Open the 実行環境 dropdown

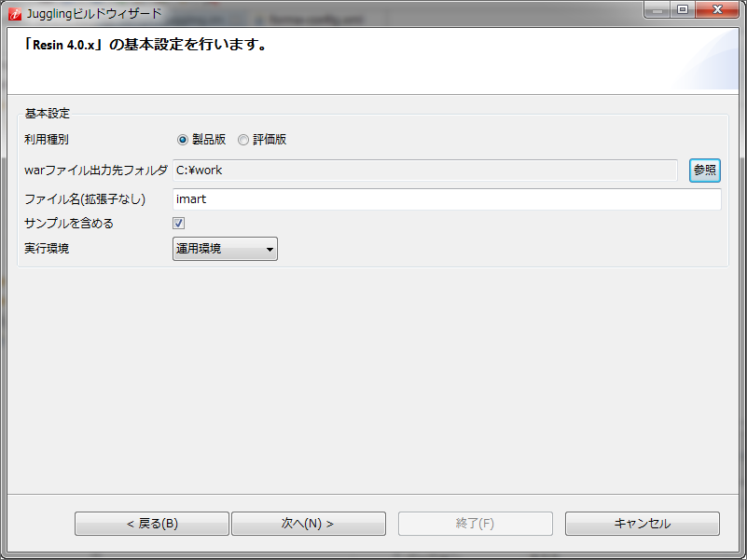click(x=225, y=249)
